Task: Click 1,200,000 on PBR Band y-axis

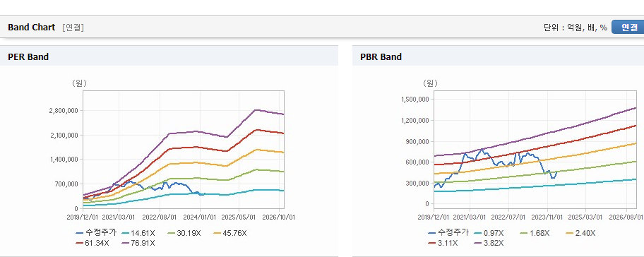Action: click(x=415, y=121)
